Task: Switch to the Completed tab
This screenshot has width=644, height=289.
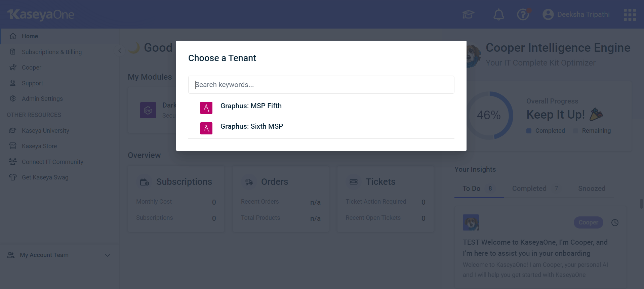Action: 529,189
